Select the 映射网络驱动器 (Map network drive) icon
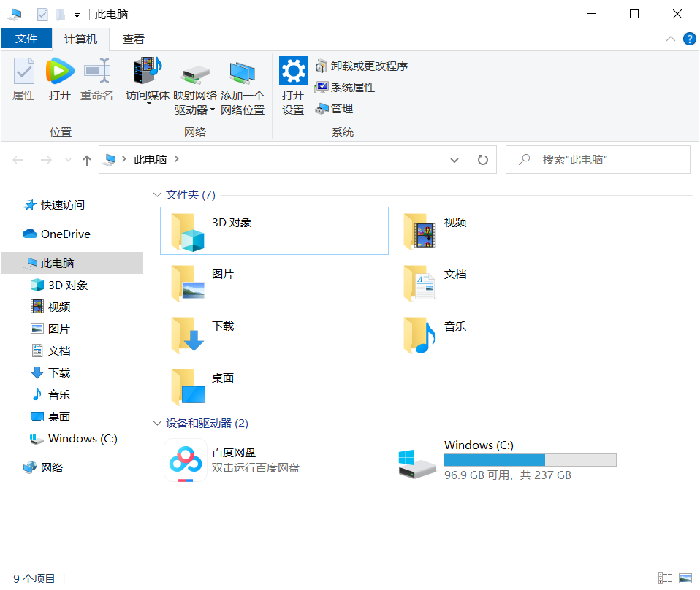The width and height of the screenshot is (700, 590). pyautogui.click(x=195, y=77)
